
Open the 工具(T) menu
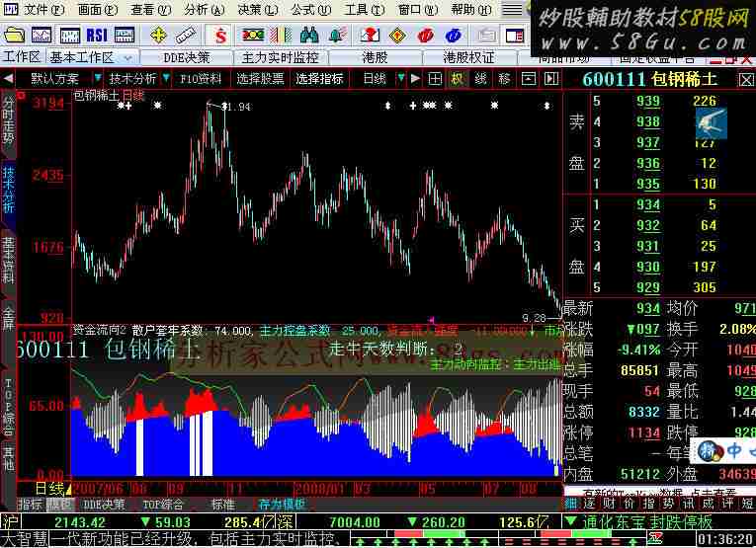[365, 10]
